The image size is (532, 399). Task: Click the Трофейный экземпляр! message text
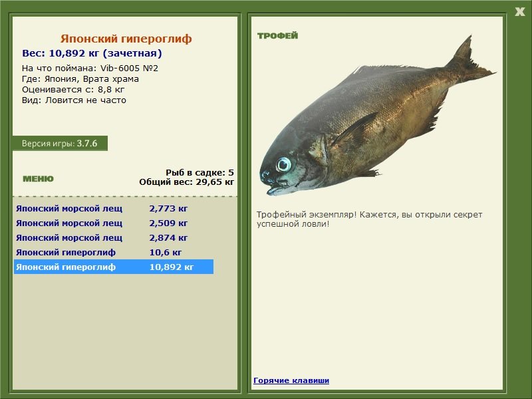coord(370,219)
